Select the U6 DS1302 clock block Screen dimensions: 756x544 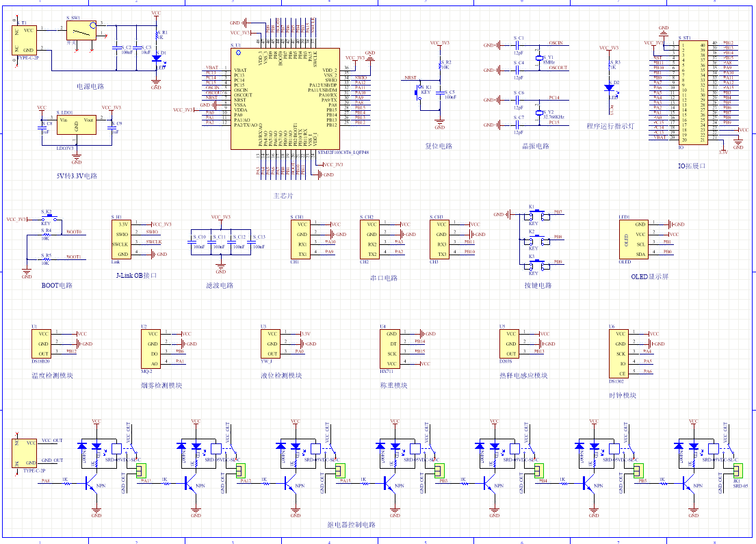[x=618, y=354]
